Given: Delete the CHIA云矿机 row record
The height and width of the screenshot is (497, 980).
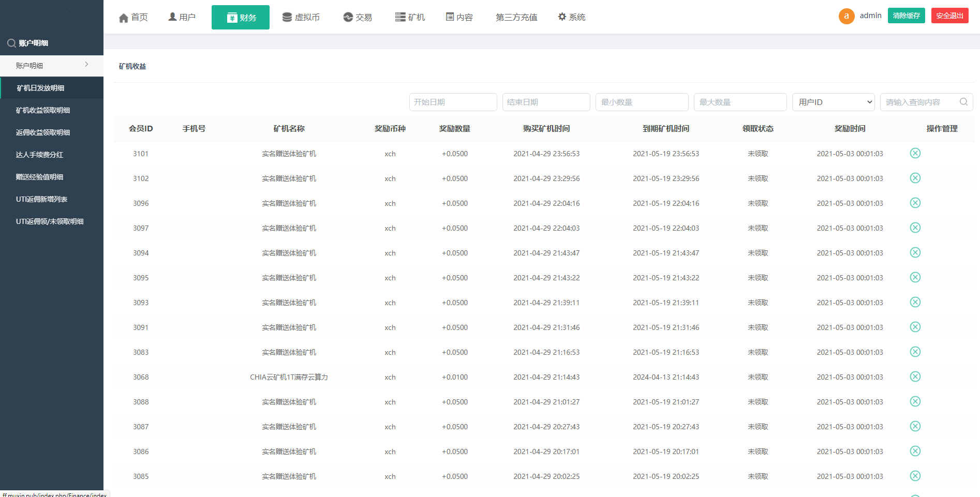Looking at the screenshot, I should 915,376.
